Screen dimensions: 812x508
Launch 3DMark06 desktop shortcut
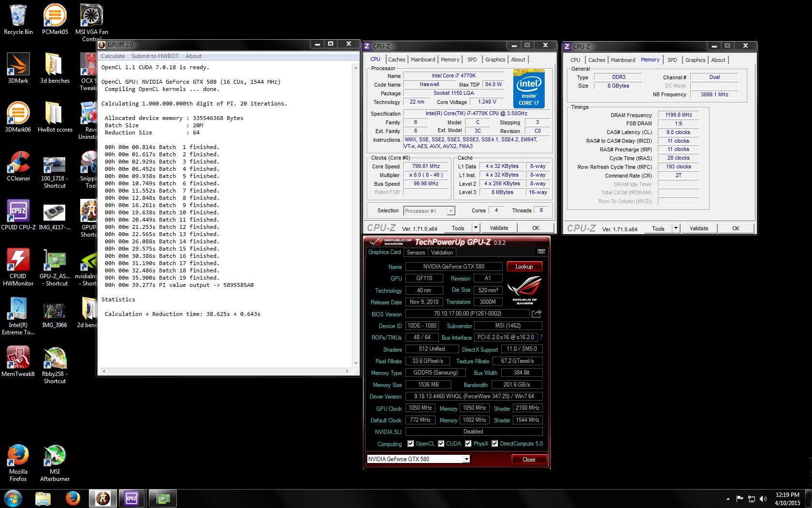tap(18, 117)
